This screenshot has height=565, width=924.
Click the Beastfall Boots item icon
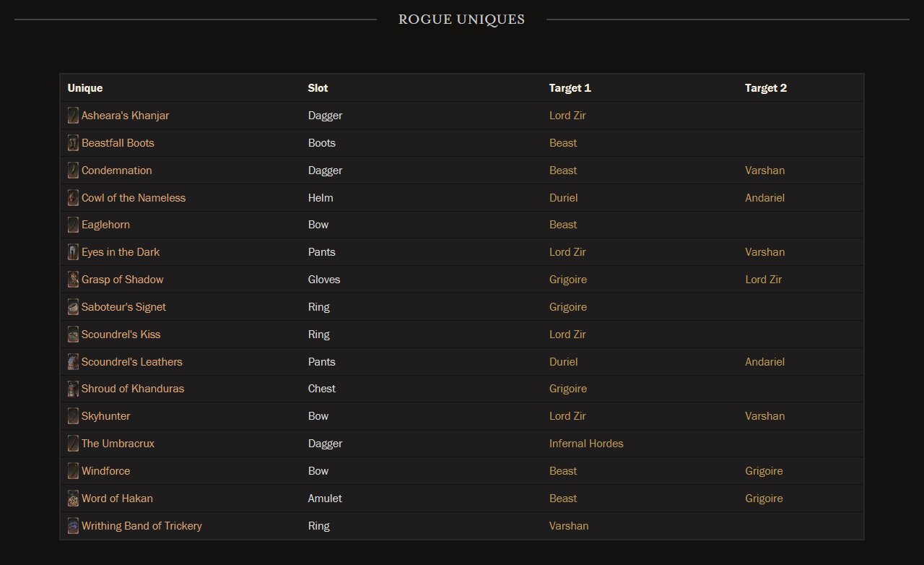73,143
